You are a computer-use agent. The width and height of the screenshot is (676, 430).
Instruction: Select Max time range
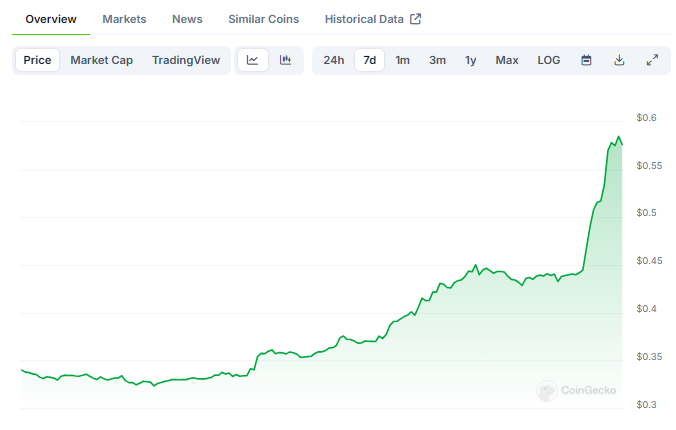pos(507,60)
